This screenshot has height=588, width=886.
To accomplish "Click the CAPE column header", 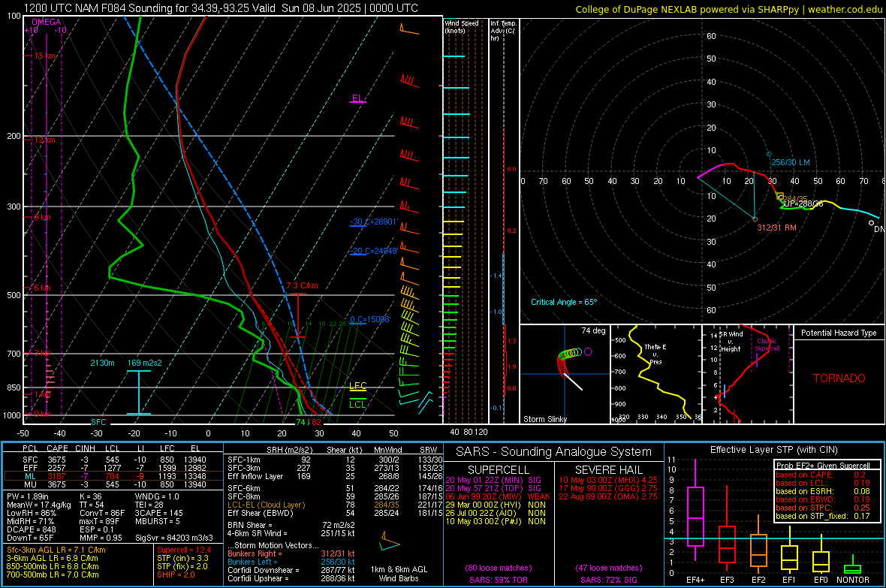I will pos(57,448).
